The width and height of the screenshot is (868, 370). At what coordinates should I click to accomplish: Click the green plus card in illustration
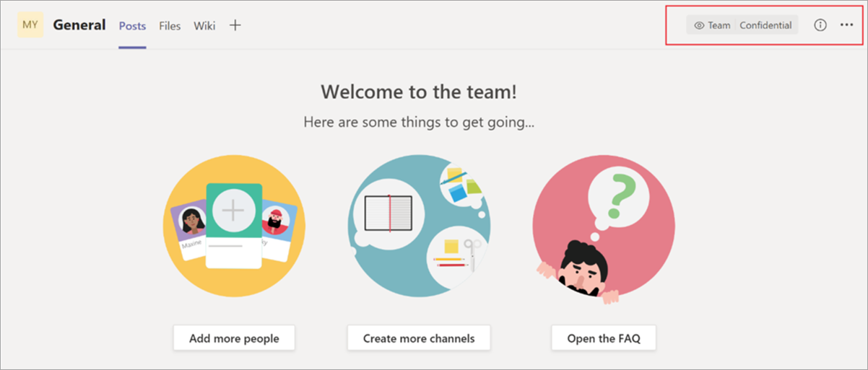coord(233,225)
